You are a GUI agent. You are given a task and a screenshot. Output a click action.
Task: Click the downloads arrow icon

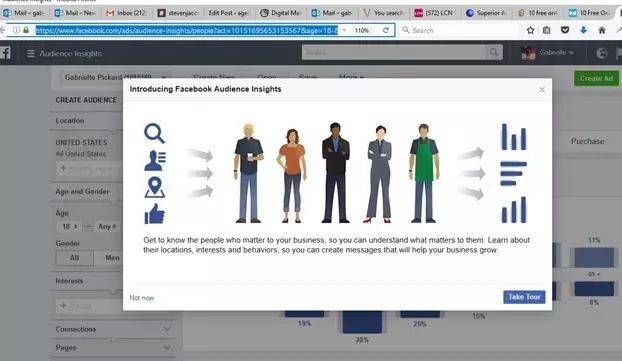click(584, 30)
